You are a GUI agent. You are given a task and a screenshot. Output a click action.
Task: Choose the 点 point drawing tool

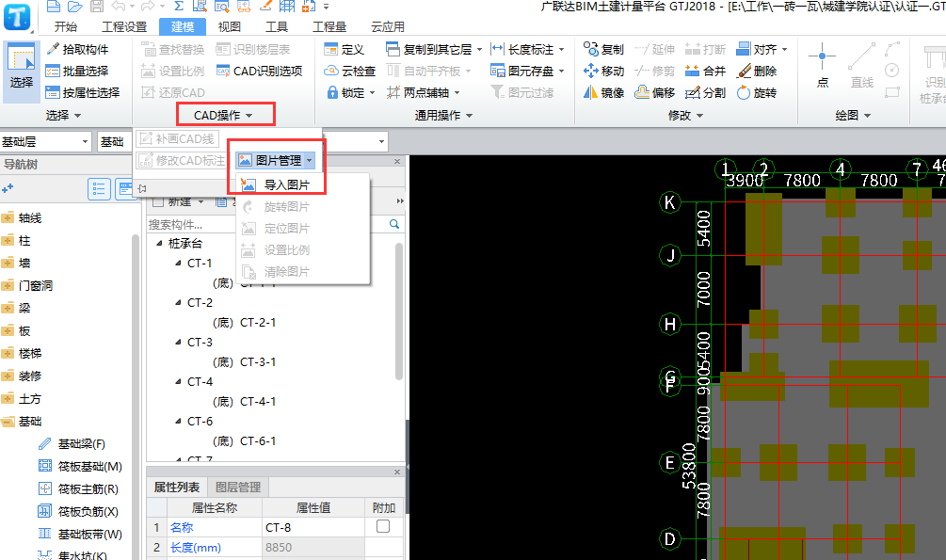[x=823, y=67]
